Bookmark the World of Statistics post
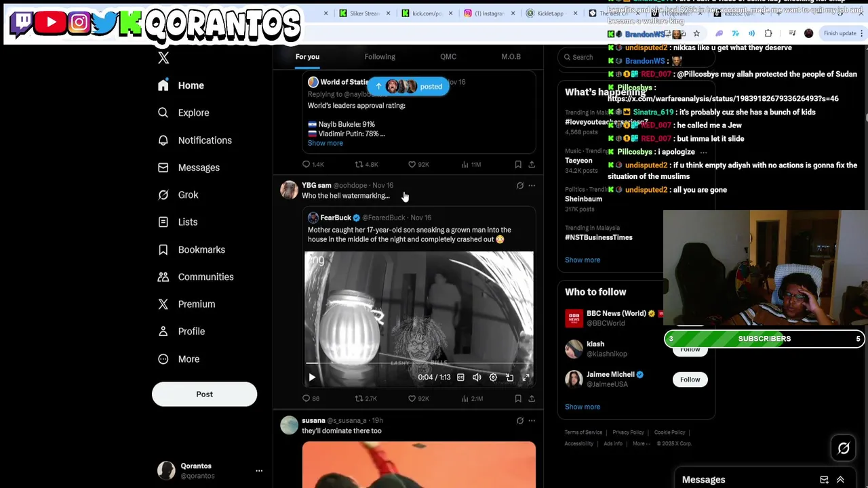 [518, 164]
